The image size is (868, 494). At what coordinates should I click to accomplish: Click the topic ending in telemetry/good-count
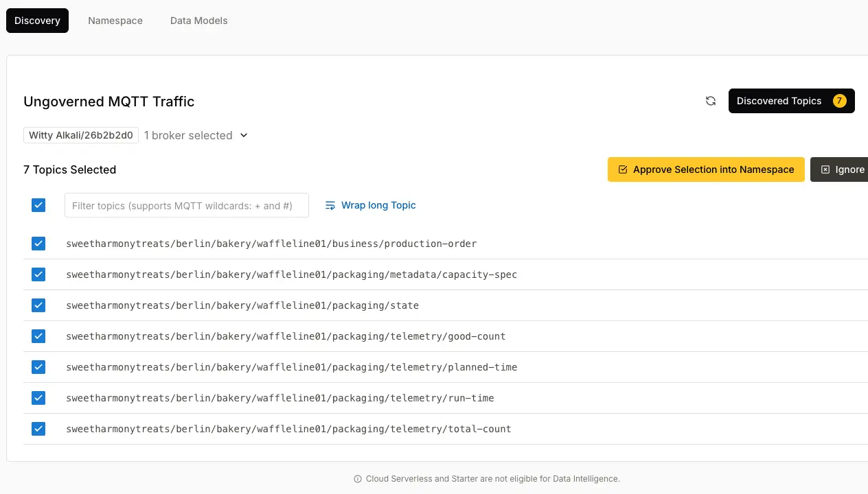coord(286,336)
